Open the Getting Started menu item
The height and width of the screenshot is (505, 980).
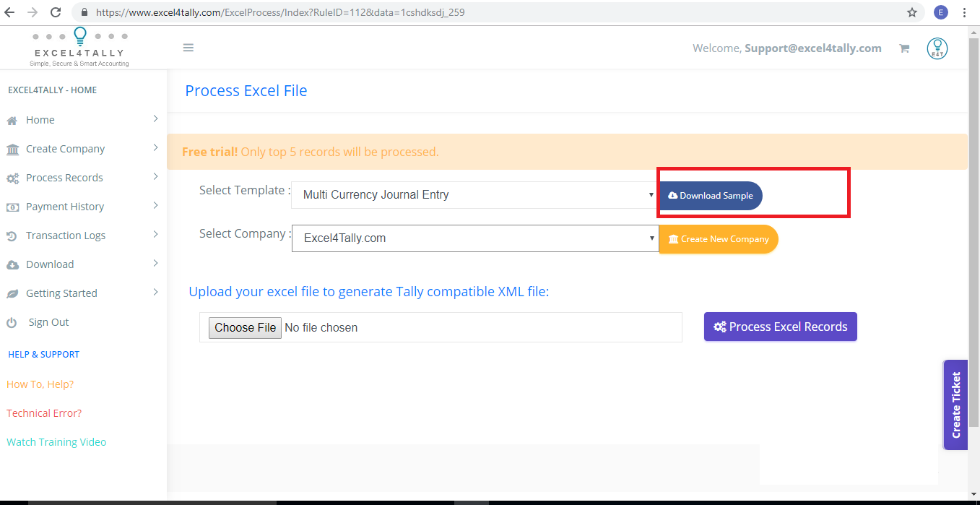pyautogui.click(x=83, y=293)
